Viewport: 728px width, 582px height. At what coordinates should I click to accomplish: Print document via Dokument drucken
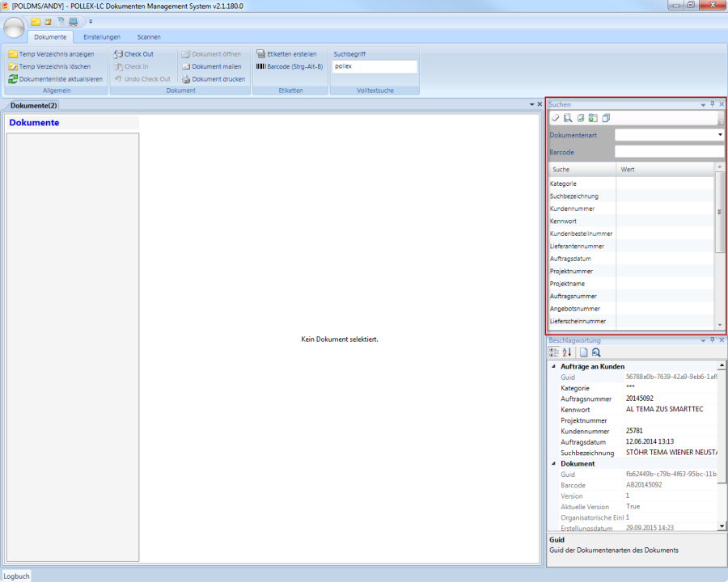point(213,79)
